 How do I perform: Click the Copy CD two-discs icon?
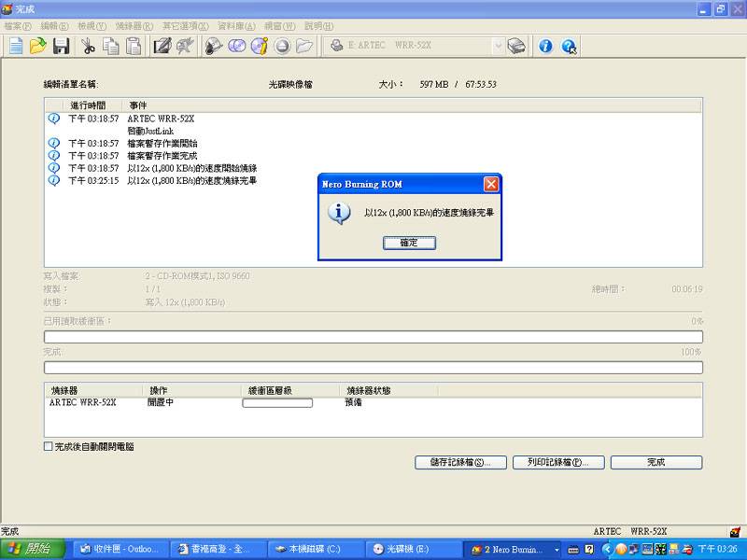[x=237, y=46]
